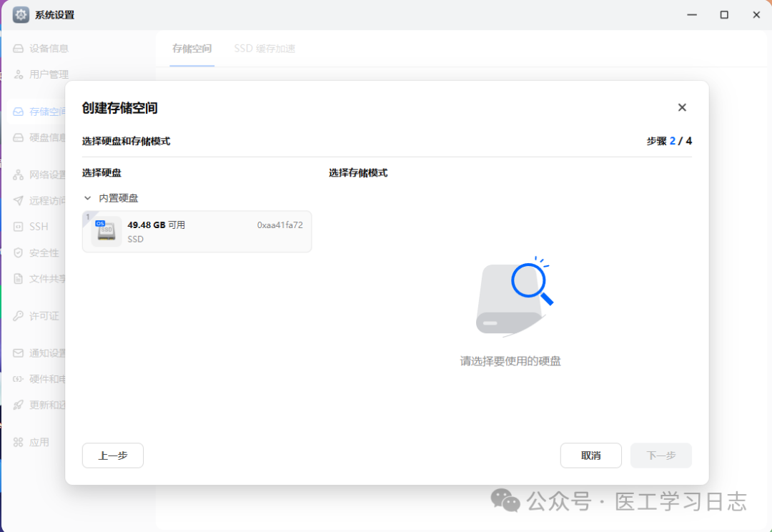Viewport: 772px width, 532px height.
Task: Click the 安全性 shield icon
Action: click(x=18, y=252)
